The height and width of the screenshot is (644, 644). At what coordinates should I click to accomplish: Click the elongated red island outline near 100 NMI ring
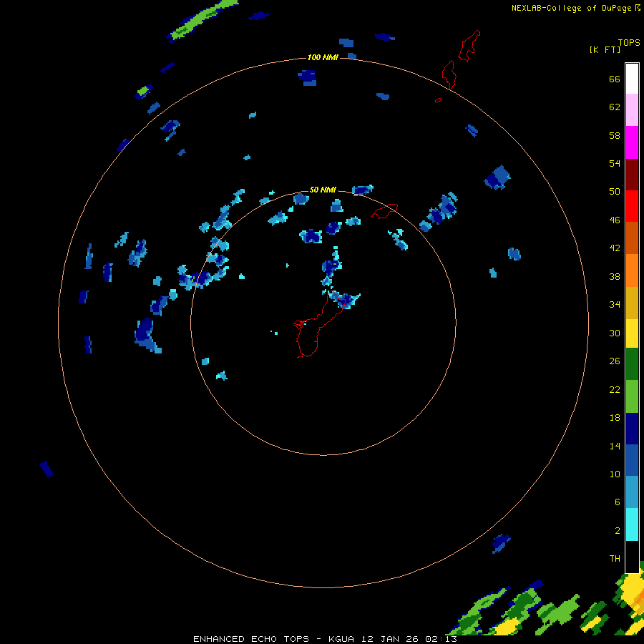(x=449, y=74)
